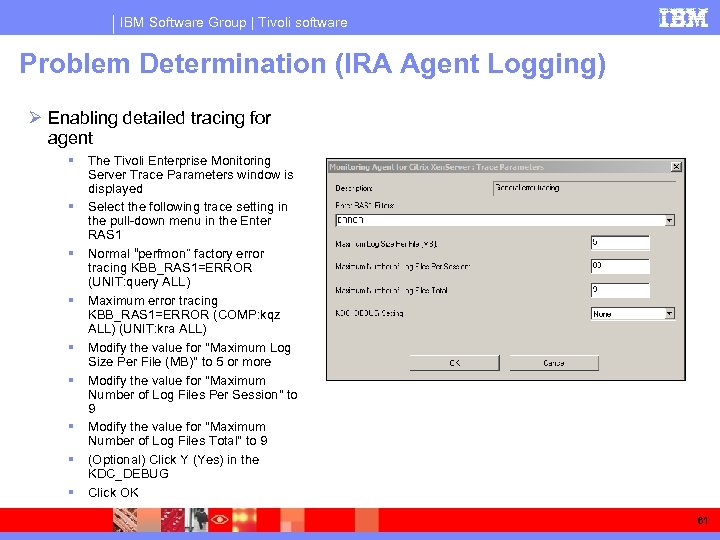Click Cancel in the Trace Parameters dialog
The height and width of the screenshot is (540, 720).
(x=554, y=363)
